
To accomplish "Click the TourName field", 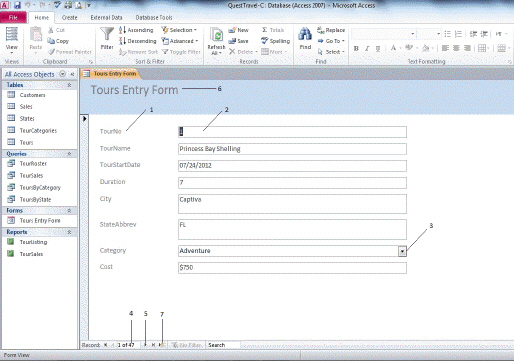I will click(292, 149).
